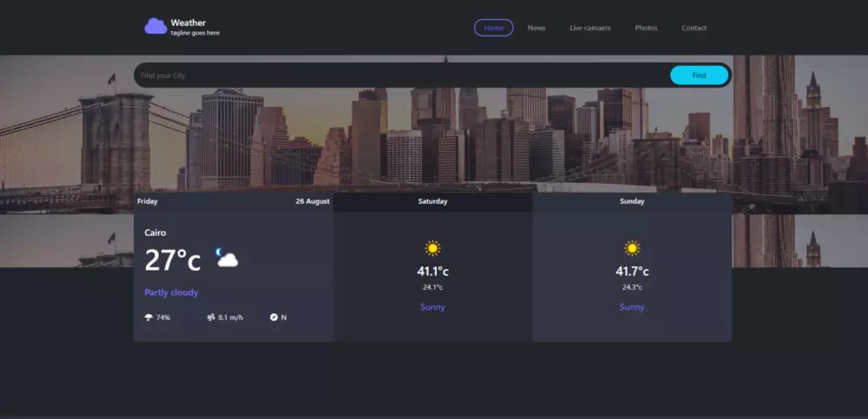The width and height of the screenshot is (868, 419).
Task: Click the Sunday card header
Action: 632,201
